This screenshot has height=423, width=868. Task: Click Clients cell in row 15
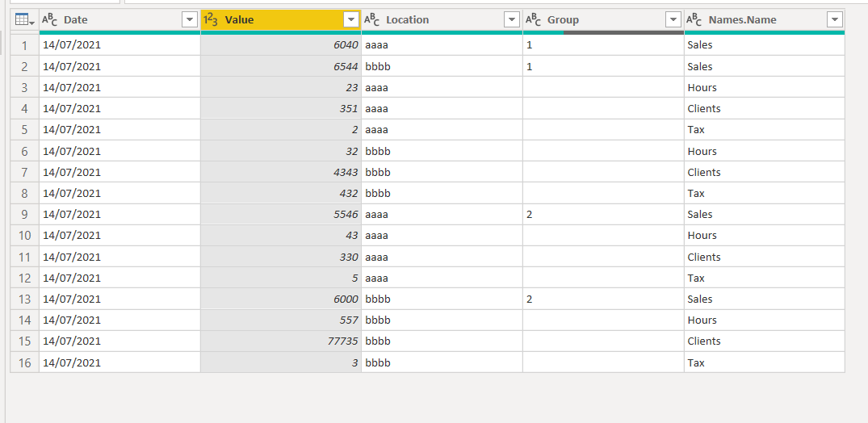coord(765,341)
